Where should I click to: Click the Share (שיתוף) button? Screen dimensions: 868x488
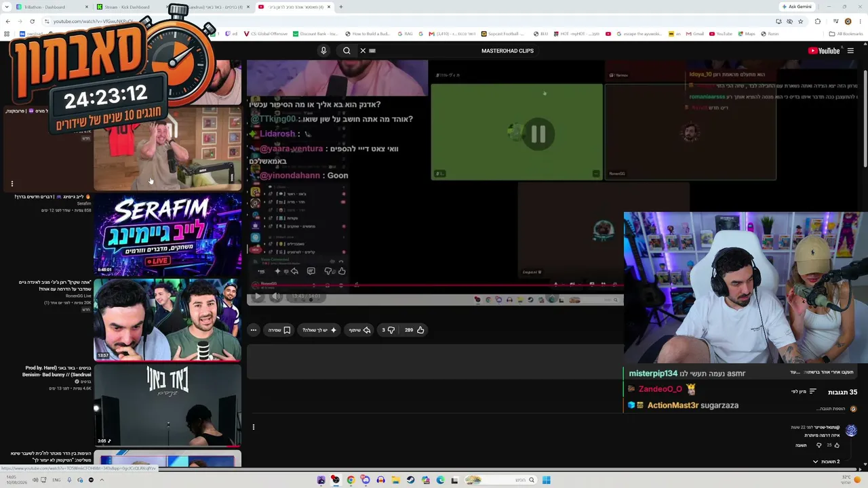(359, 330)
